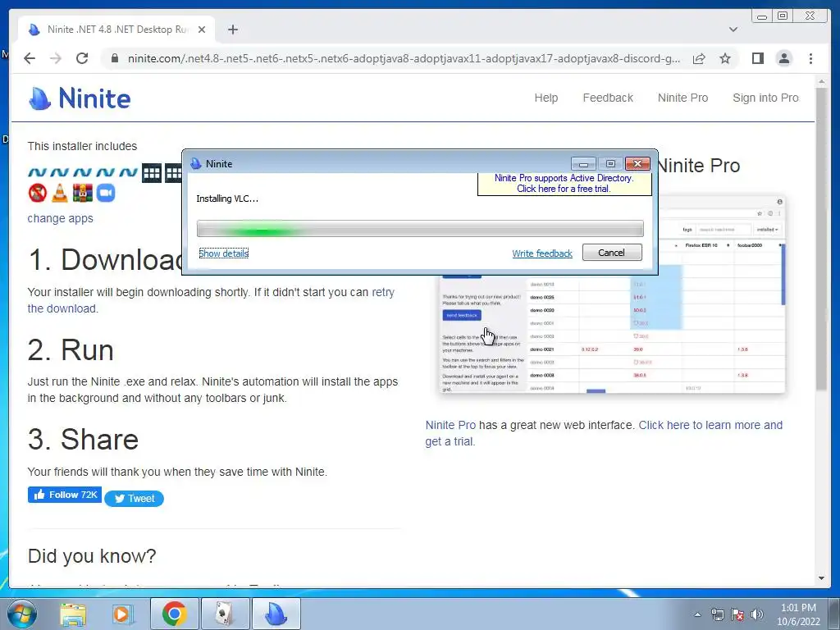Click the installer progress bar
Viewport: 840px width, 630px height.
point(420,229)
